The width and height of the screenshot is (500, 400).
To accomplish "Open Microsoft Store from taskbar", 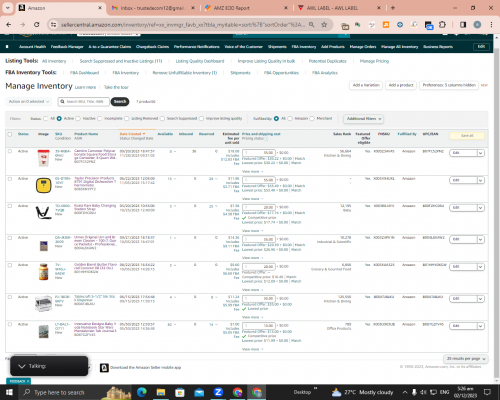I will point(180,392).
